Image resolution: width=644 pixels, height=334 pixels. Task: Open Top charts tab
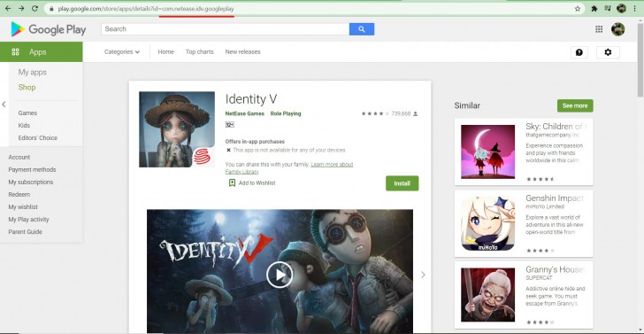200,51
